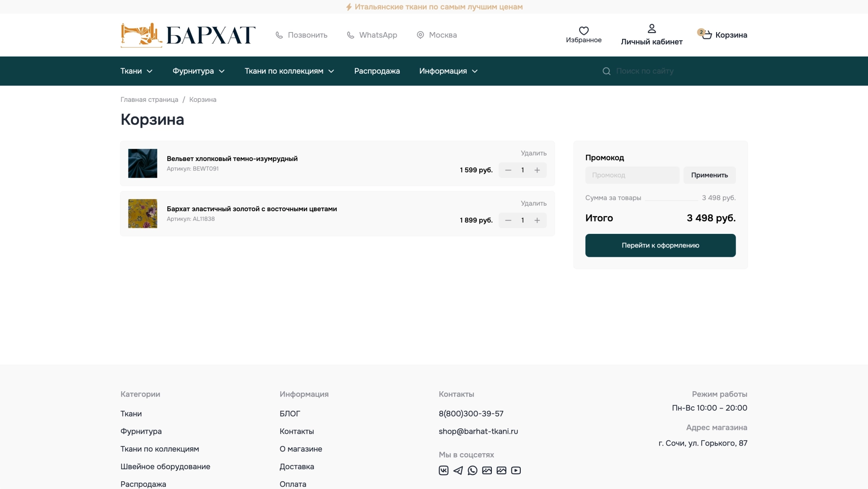Open the YouTube channel icon
Screen dimensions: 868x489
[x=516, y=470]
